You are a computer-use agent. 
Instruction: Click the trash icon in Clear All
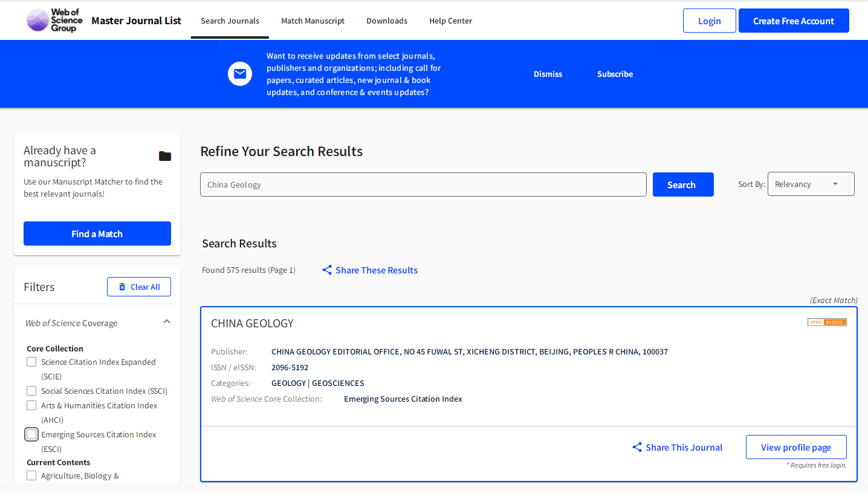click(122, 287)
